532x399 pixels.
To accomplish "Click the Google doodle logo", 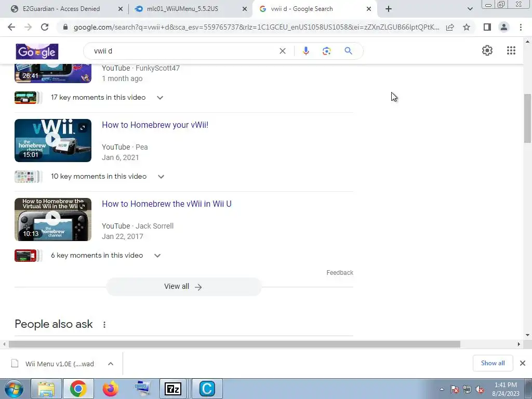I will pyautogui.click(x=37, y=51).
